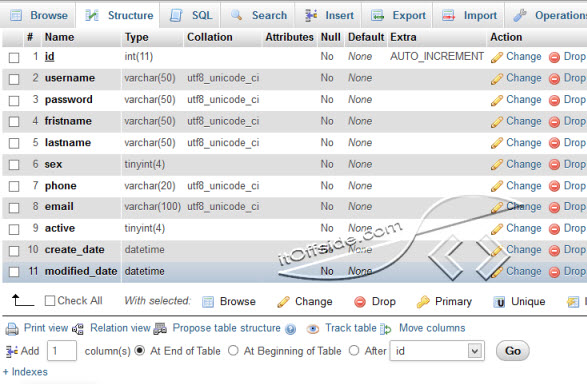
Task: Click the pencil Change icon for id
Action: [497, 57]
